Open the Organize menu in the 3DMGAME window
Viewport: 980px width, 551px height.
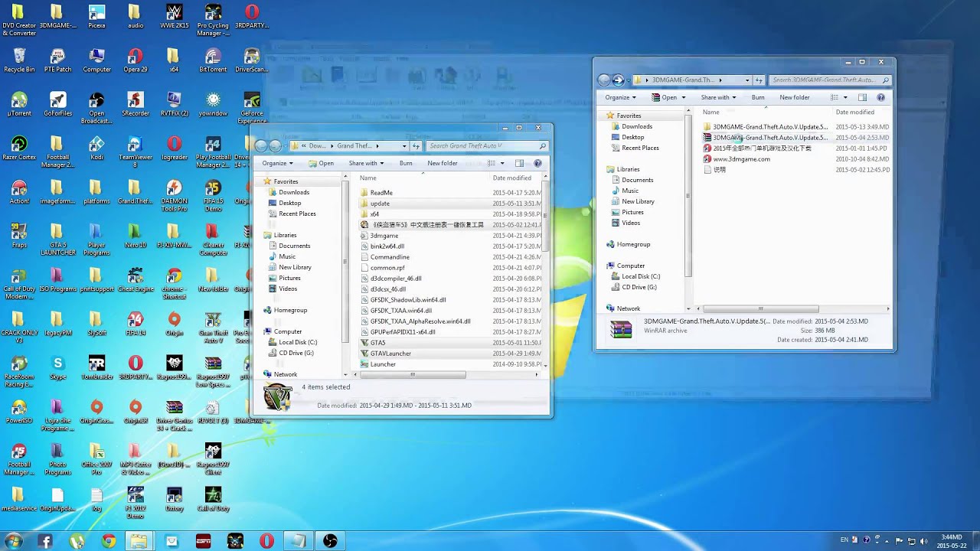click(x=620, y=97)
